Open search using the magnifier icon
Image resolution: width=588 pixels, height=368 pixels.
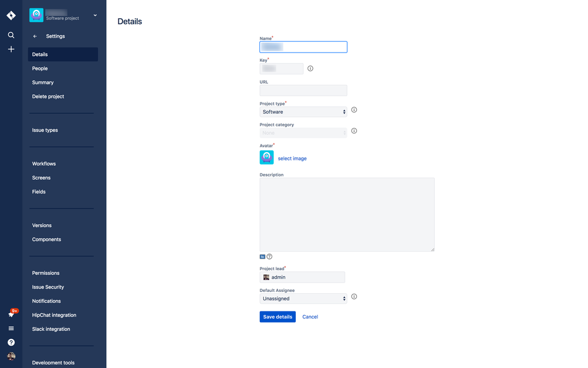pos(11,35)
